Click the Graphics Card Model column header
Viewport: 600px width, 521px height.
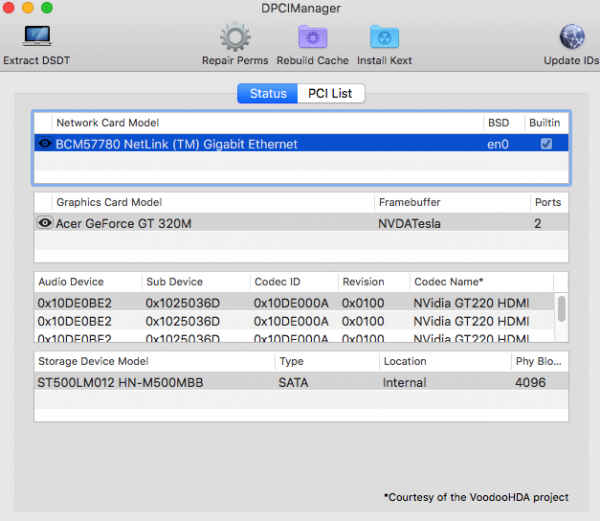tap(108, 202)
